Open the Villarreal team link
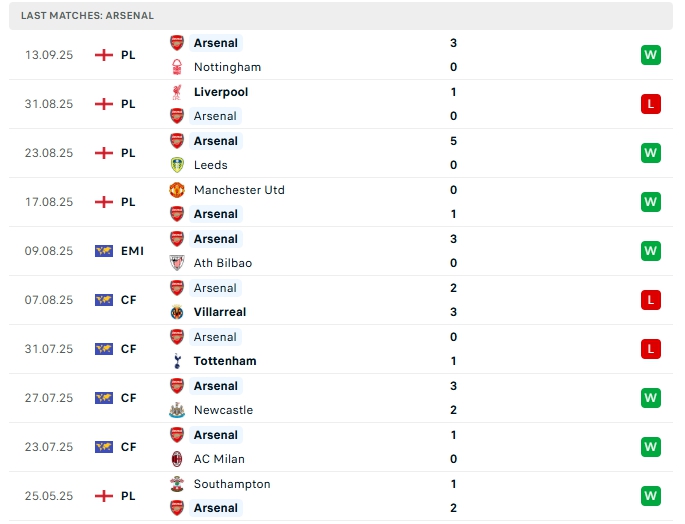 click(220, 312)
